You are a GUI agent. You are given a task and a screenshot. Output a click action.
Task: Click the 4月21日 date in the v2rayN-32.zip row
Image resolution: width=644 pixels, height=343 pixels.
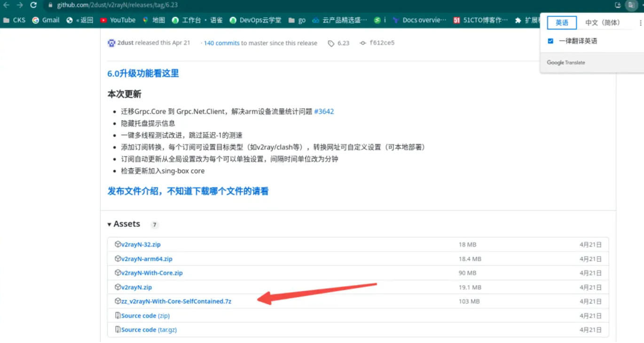tap(590, 245)
